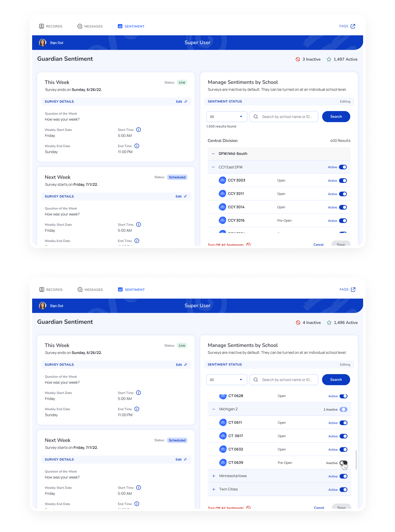395x532 pixels.
Task: Select Sentiment tab label in upper screen
Action: 134,26
